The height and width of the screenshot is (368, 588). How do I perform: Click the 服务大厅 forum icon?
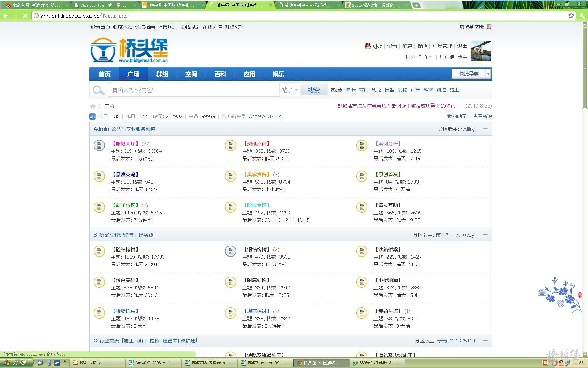point(99,145)
